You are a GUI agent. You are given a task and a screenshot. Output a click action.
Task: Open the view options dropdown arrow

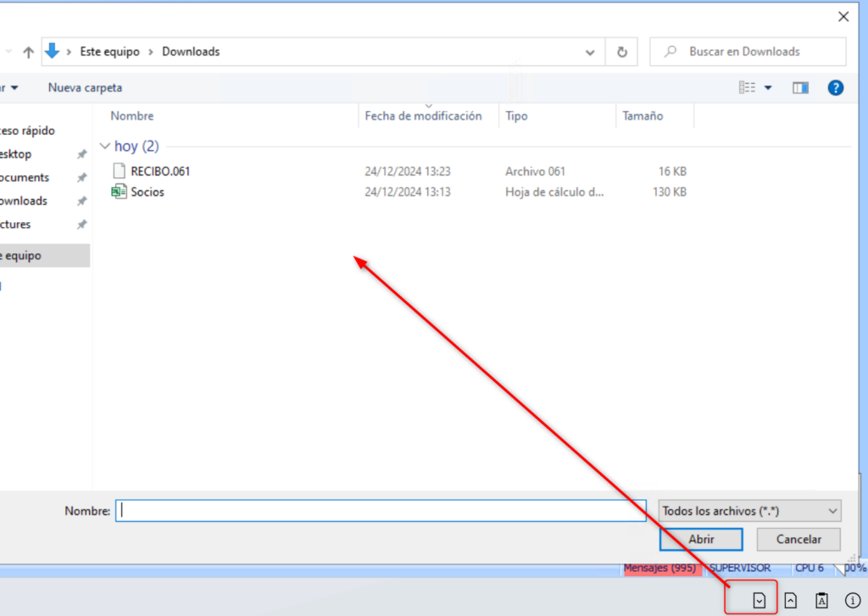click(768, 87)
